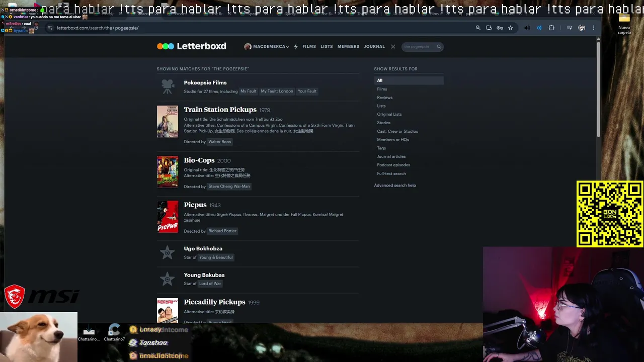This screenshot has width=644, height=362.
Task: Filter results by Members or HQs
Action: (x=393, y=140)
